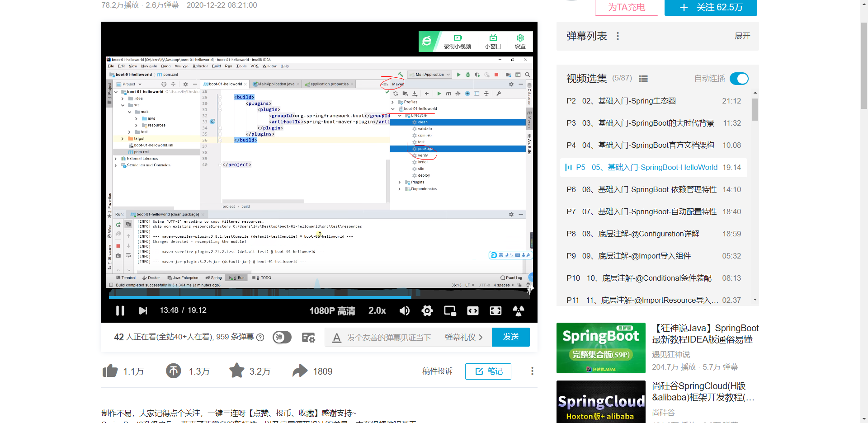Enter fullscreen mode
Viewport: 868px width, 423px height.
point(519,310)
